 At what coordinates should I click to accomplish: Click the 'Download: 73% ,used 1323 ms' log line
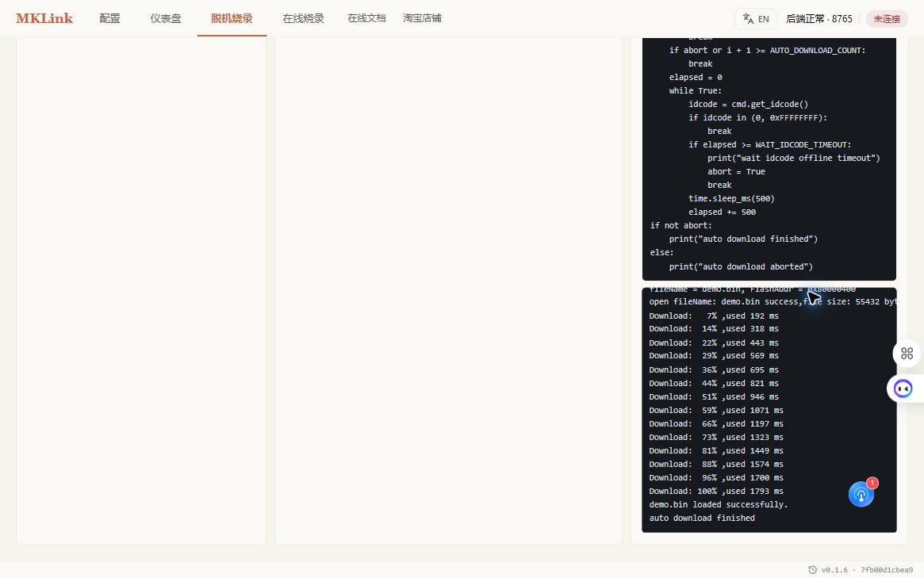(716, 437)
